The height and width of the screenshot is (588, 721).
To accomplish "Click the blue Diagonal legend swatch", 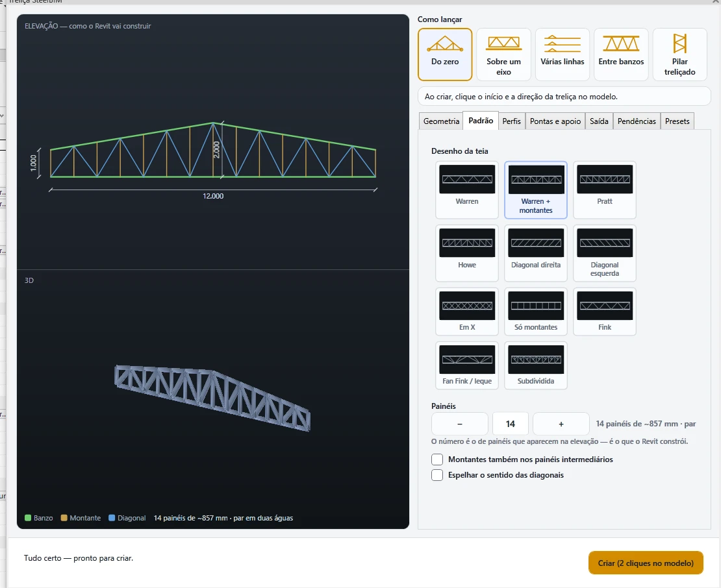I will click(x=112, y=518).
